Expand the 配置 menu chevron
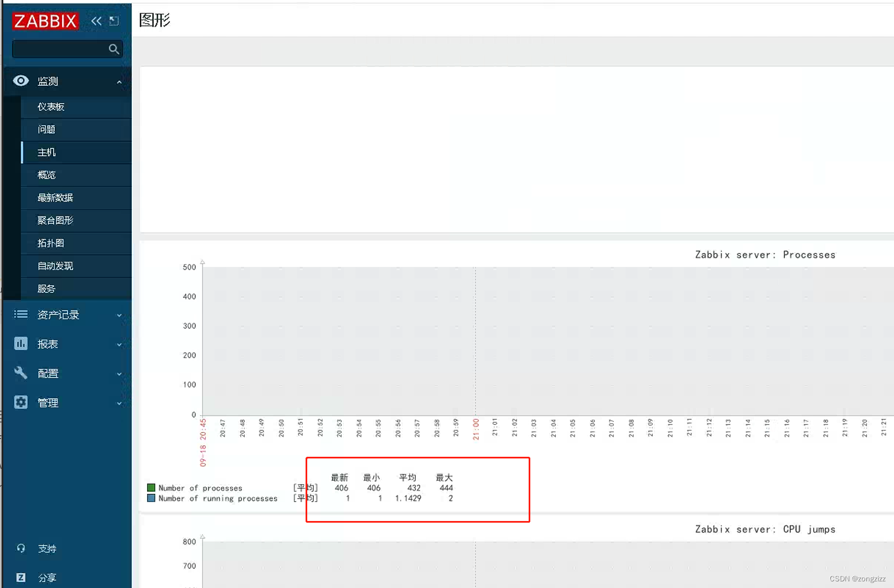 [x=119, y=374]
